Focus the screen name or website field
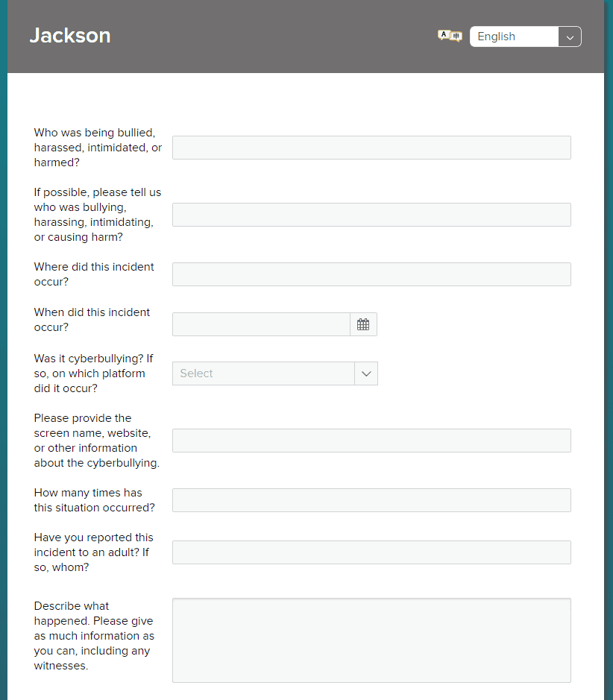 click(x=371, y=441)
